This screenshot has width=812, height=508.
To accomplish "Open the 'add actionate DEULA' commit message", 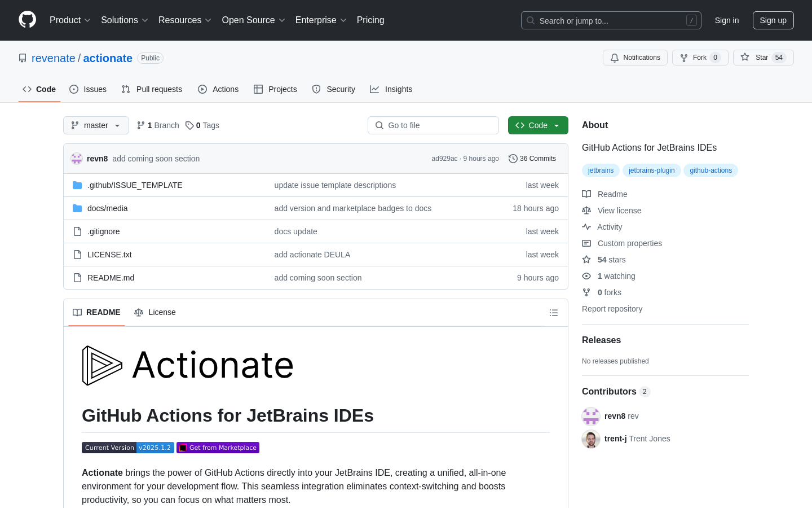I will click(x=312, y=255).
